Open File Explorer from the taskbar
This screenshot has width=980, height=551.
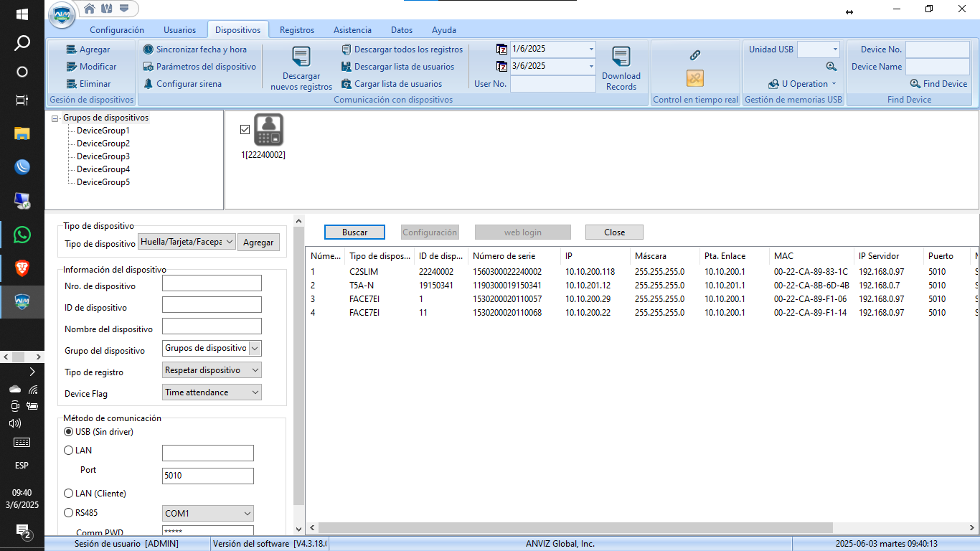(22, 133)
